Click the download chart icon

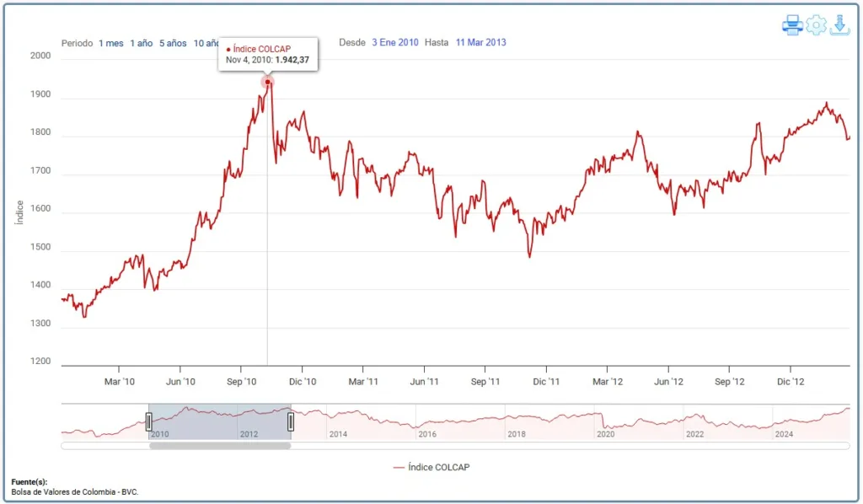(839, 25)
